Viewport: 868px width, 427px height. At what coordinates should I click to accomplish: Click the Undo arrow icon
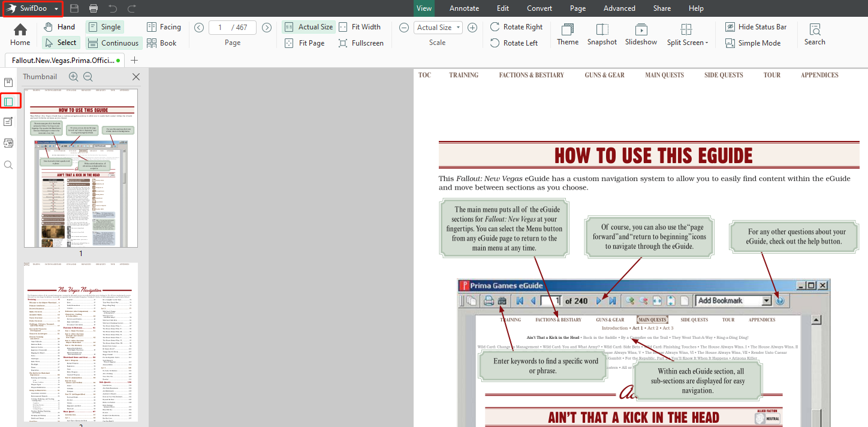tap(113, 8)
